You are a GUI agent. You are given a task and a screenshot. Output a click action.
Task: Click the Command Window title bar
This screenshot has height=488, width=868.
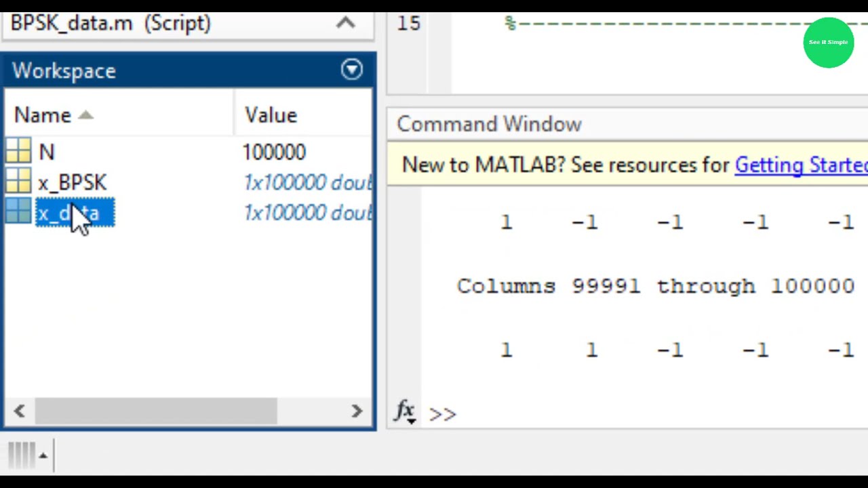pyautogui.click(x=627, y=124)
